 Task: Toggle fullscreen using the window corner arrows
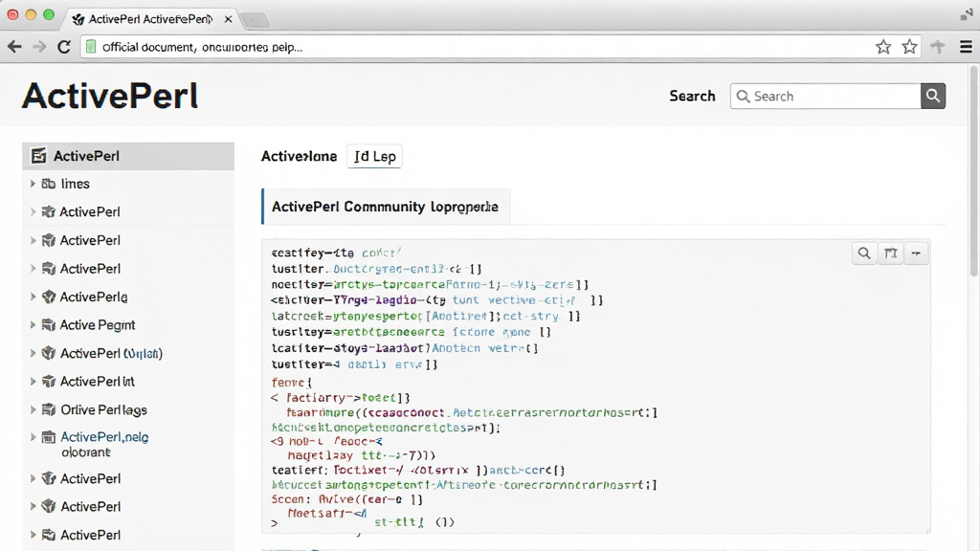(967, 15)
